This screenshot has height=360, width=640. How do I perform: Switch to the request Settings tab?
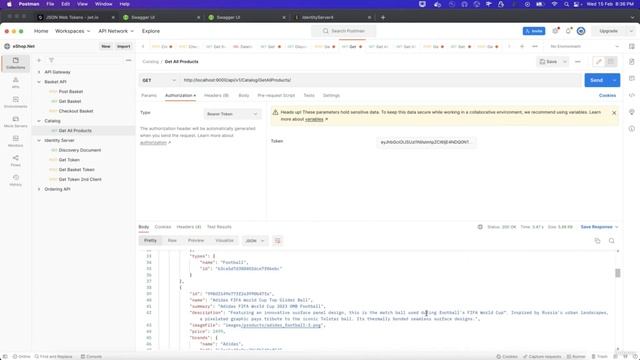331,96
